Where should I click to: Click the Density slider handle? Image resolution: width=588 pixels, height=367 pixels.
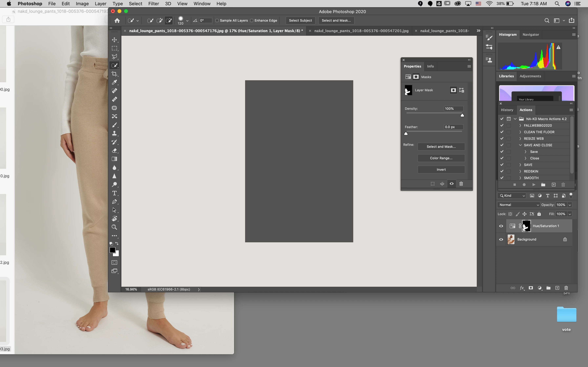(462, 115)
